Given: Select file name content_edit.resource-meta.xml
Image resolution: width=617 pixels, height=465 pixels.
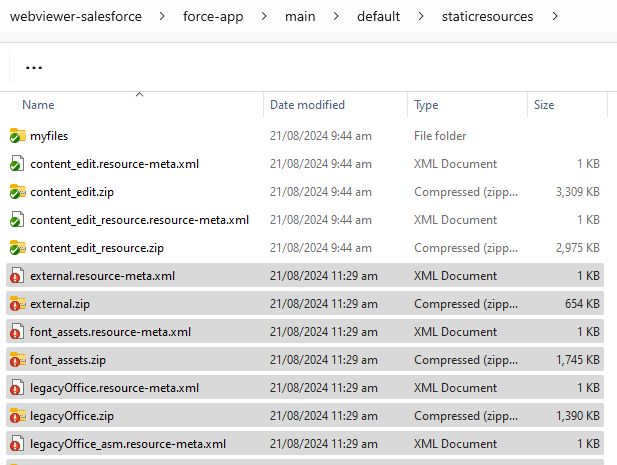Looking at the screenshot, I should tap(115, 164).
